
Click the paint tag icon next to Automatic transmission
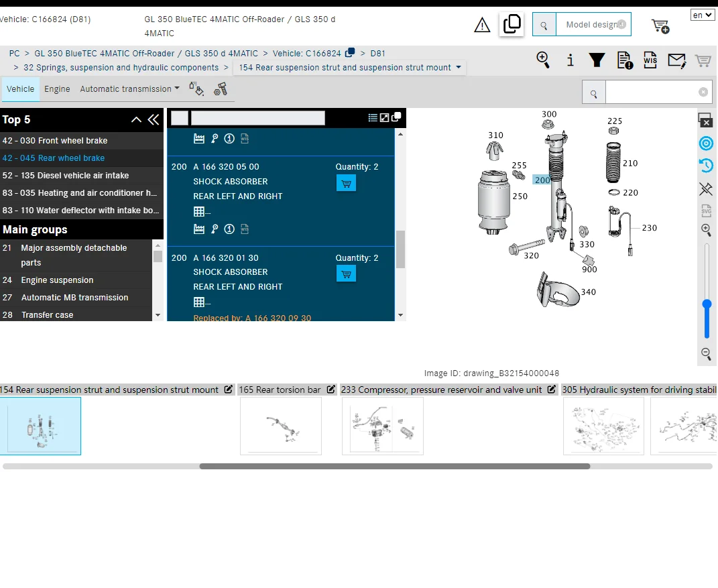[x=196, y=89]
